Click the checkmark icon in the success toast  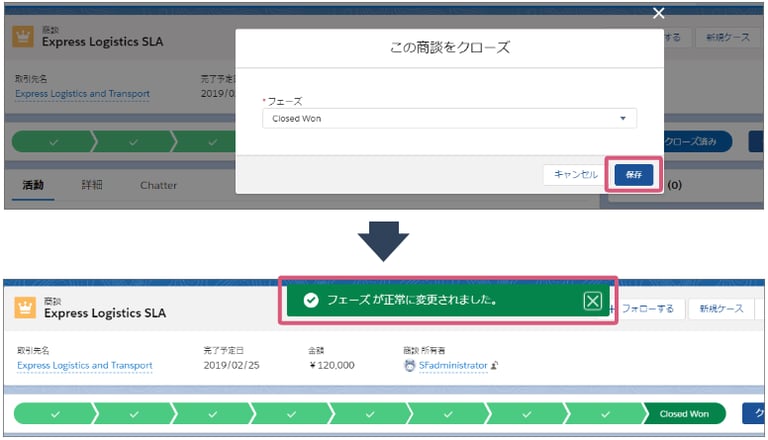311,300
